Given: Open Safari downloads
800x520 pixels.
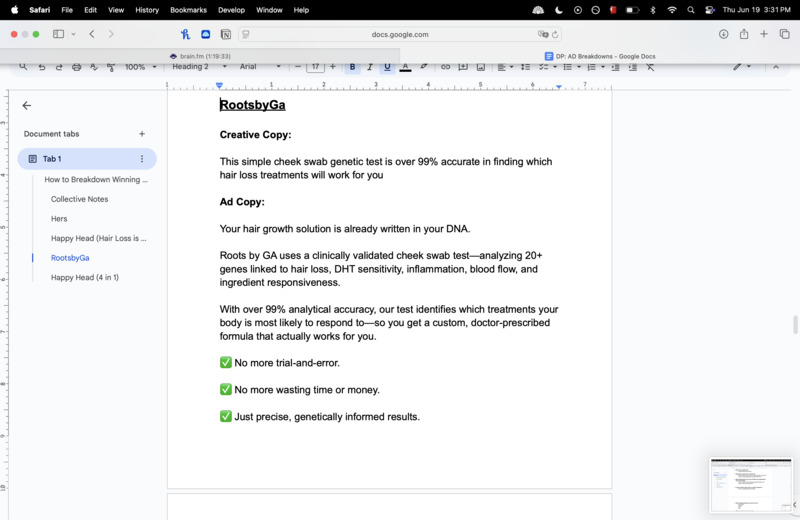Looking at the screenshot, I should (x=723, y=34).
